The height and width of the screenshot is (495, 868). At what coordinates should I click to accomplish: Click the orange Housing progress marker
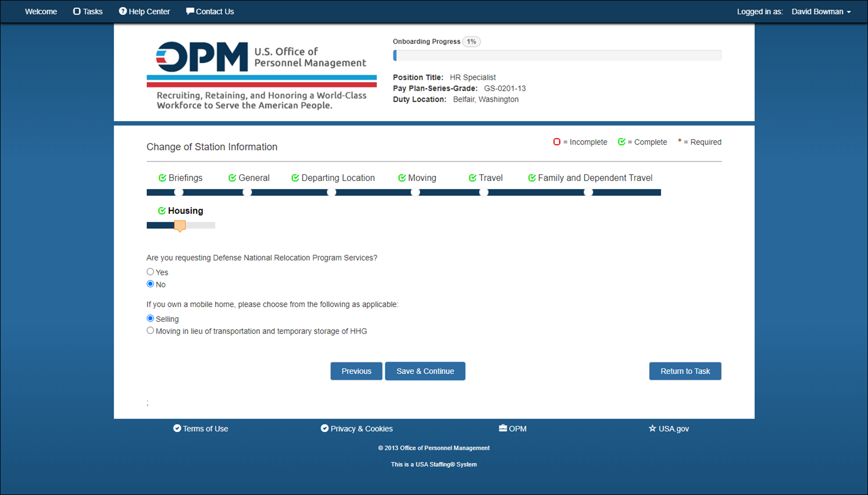click(x=180, y=226)
